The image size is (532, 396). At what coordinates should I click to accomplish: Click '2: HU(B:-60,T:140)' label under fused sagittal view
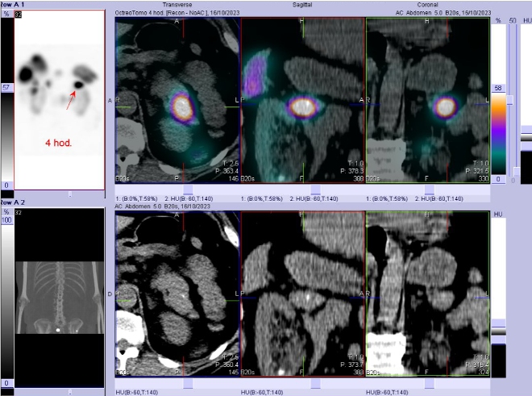314,198
